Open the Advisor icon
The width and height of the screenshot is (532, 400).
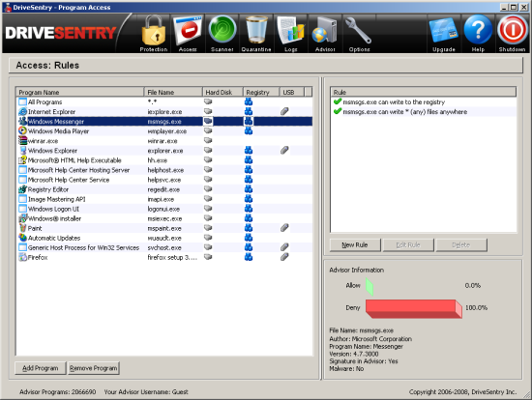click(x=325, y=33)
